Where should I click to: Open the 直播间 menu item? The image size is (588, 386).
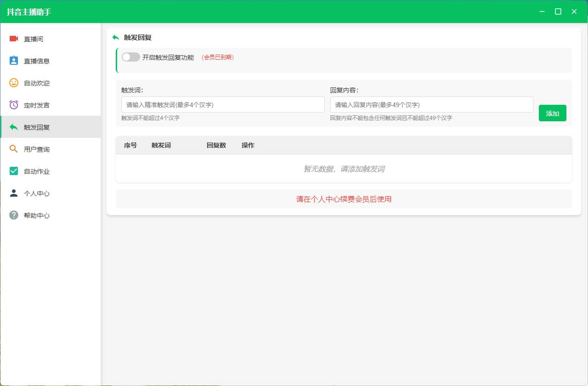pyautogui.click(x=51, y=39)
